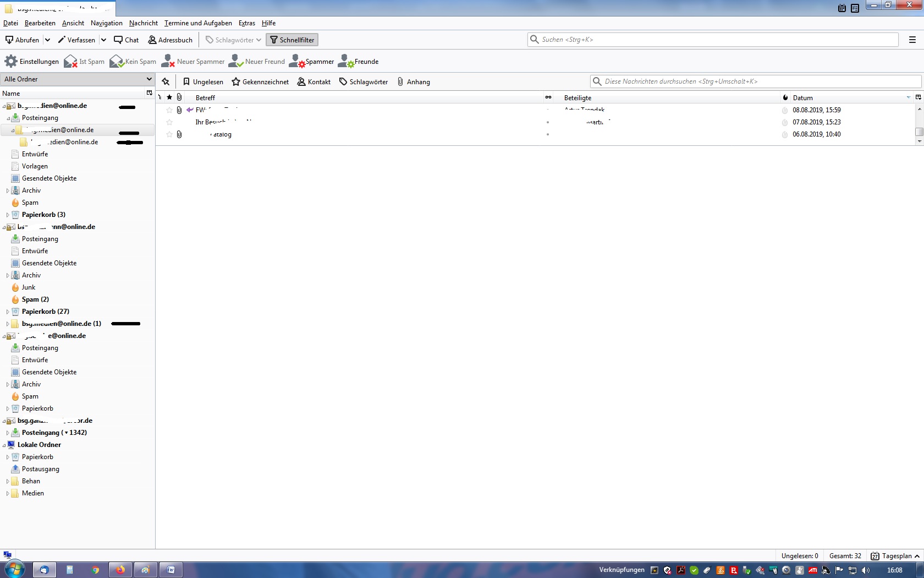Toggle the Kontakt filter
The width and height of the screenshot is (924, 578).
tap(314, 81)
